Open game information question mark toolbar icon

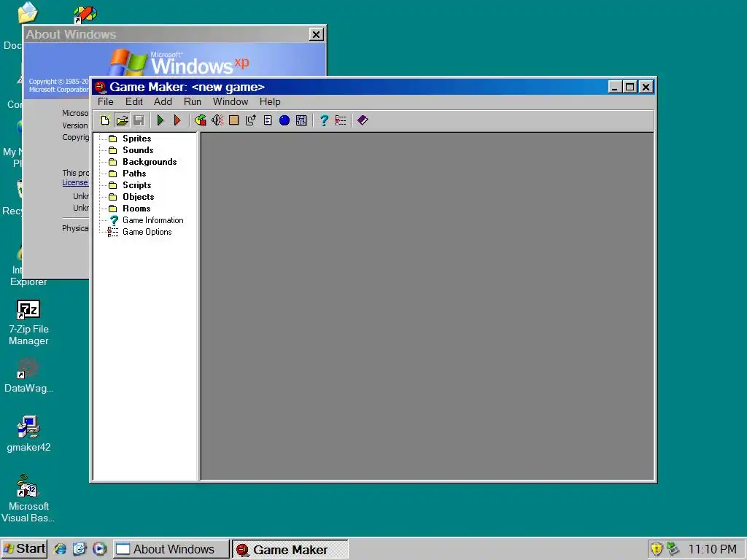click(x=324, y=120)
